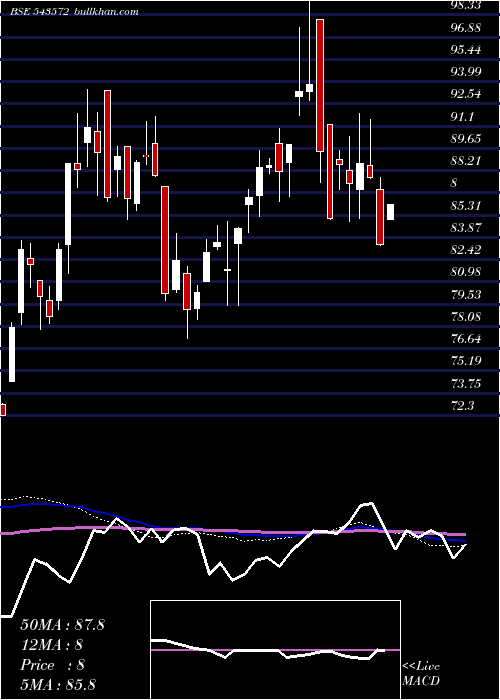Select the 88.21 price axis label
Viewport: 500px width, 700px height.
(466, 161)
